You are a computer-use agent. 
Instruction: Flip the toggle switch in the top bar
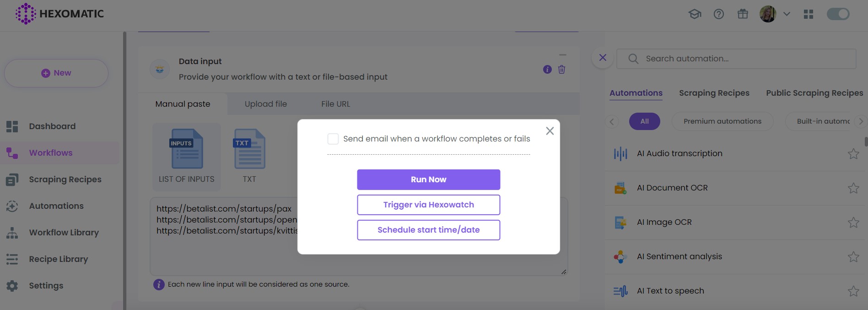coord(838,14)
